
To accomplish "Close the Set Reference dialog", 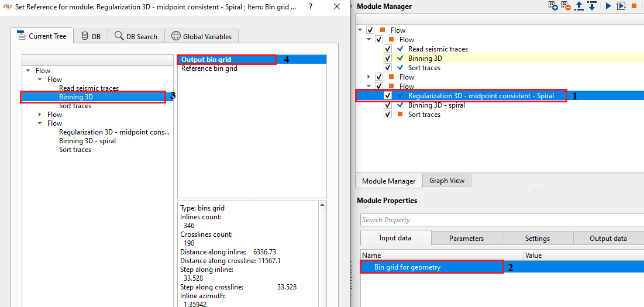I will click(x=337, y=6).
